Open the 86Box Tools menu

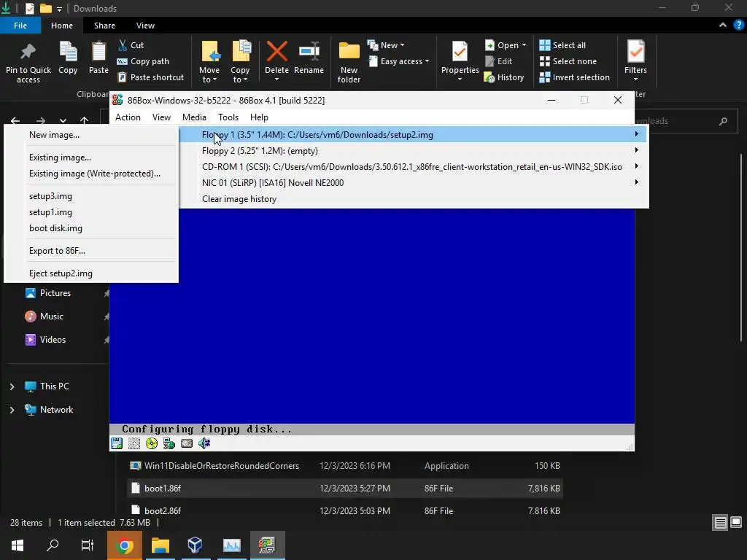tap(228, 117)
